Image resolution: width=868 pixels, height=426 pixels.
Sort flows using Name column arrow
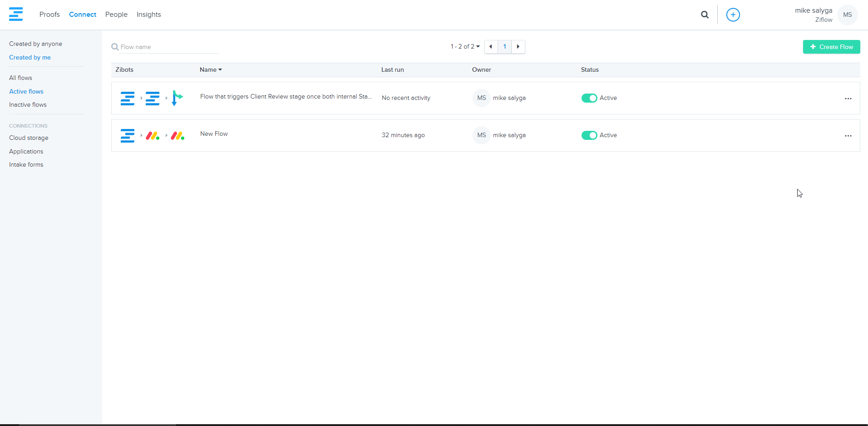coord(220,70)
